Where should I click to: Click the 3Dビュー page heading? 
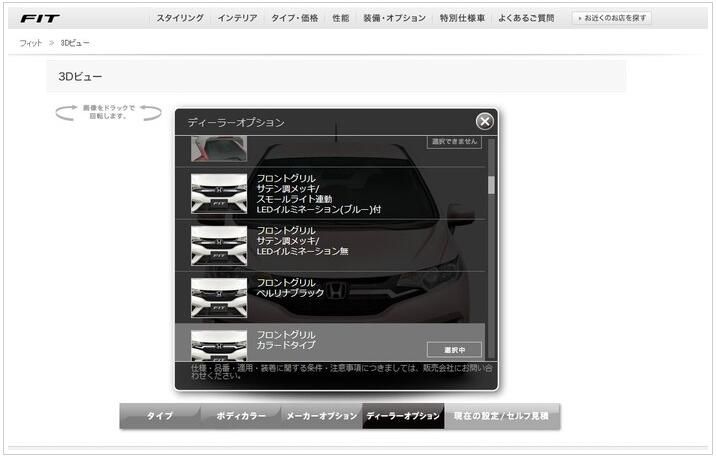click(80, 76)
